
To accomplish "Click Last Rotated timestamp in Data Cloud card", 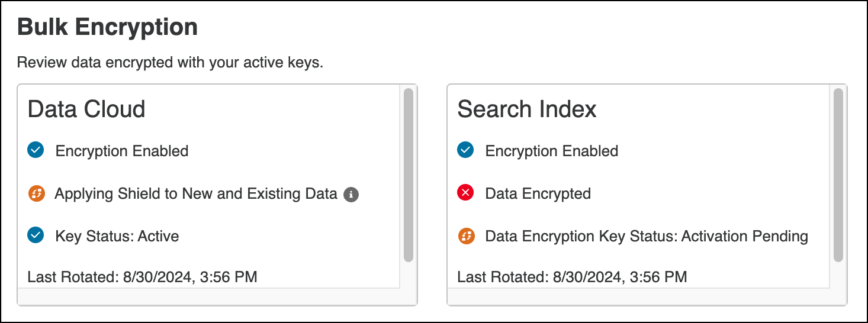I will click(143, 276).
